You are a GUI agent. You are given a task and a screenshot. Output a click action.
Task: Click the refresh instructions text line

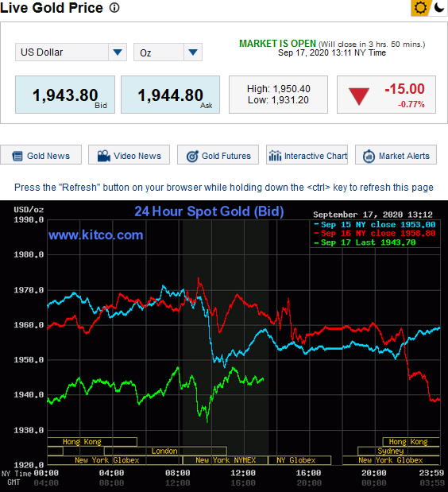pyautogui.click(x=224, y=188)
